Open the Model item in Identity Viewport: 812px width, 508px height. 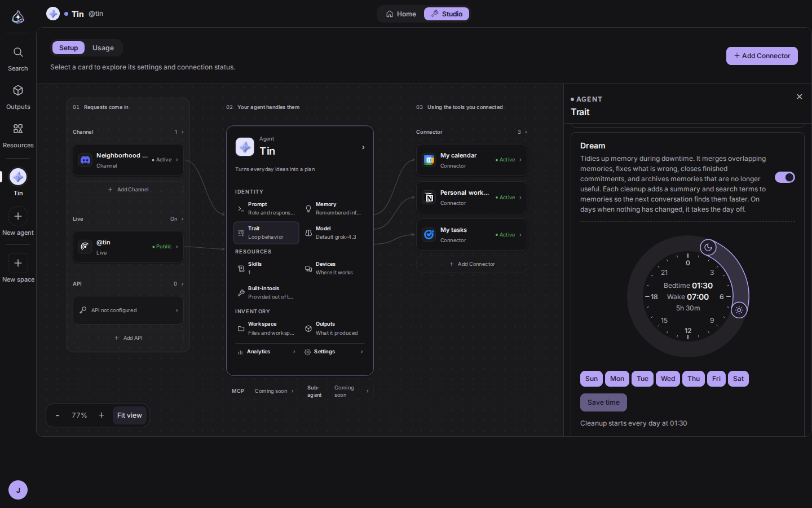tap(333, 233)
